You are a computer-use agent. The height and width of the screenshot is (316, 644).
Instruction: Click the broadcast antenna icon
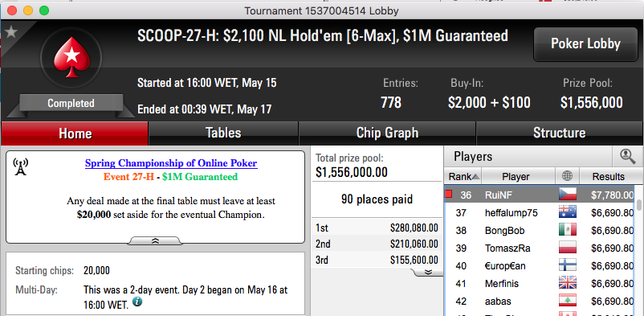click(20, 166)
